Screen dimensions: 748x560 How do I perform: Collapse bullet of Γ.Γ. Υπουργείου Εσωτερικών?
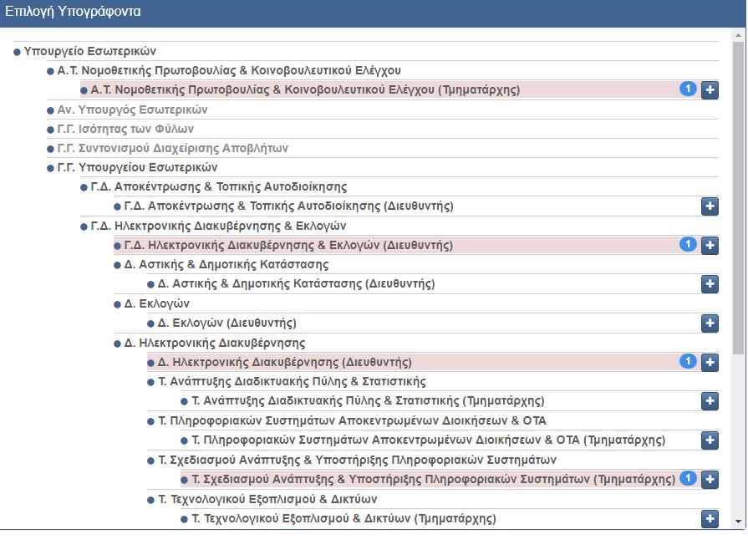[x=50, y=168]
